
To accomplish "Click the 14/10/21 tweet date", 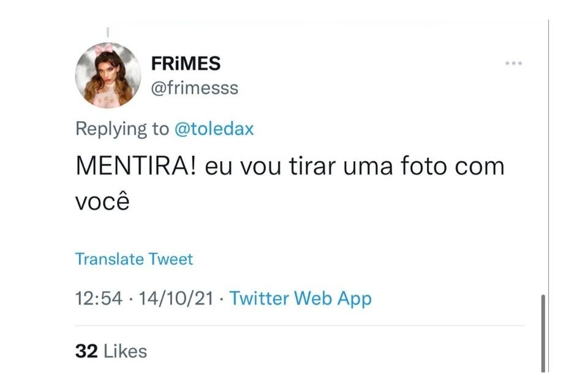I will point(176,299).
